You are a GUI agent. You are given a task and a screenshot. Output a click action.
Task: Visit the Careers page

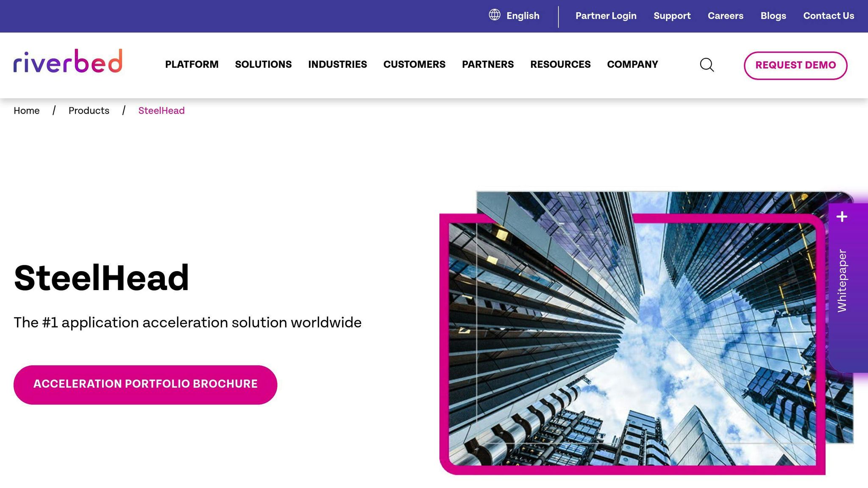[x=725, y=16]
